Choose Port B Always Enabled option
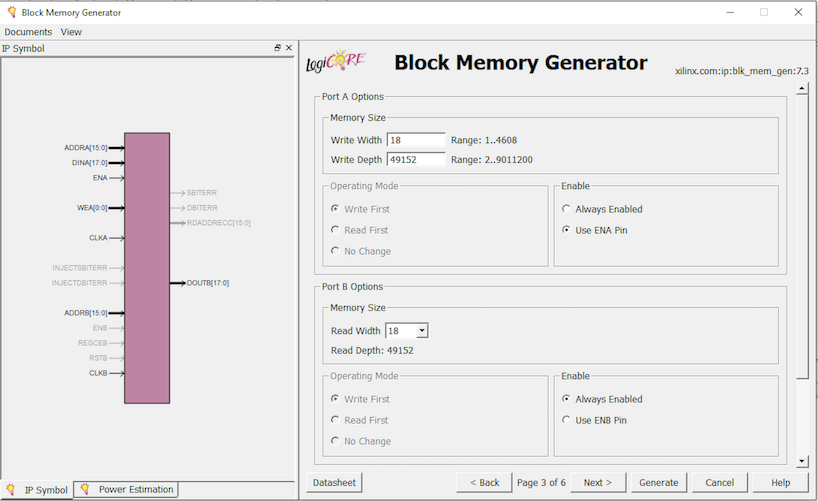The width and height of the screenshot is (818, 501). coord(566,399)
